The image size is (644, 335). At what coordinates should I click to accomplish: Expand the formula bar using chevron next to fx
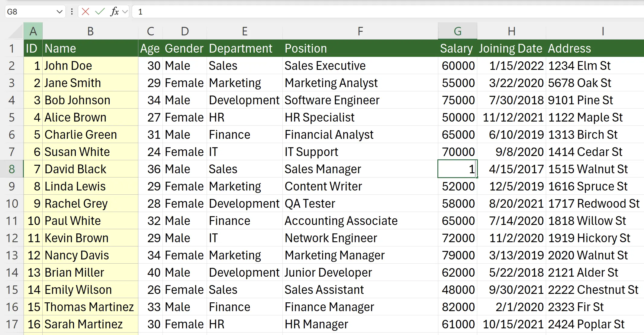point(126,11)
